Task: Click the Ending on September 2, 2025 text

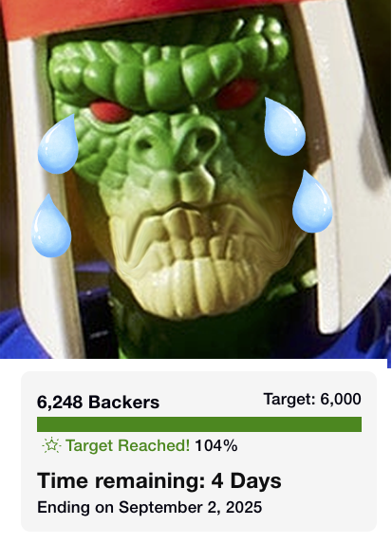Action: coord(150,507)
